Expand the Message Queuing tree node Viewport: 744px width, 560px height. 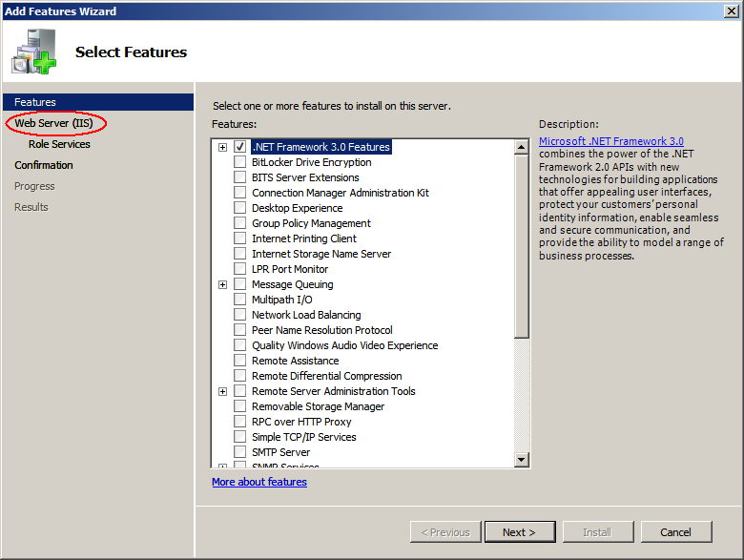(222, 284)
